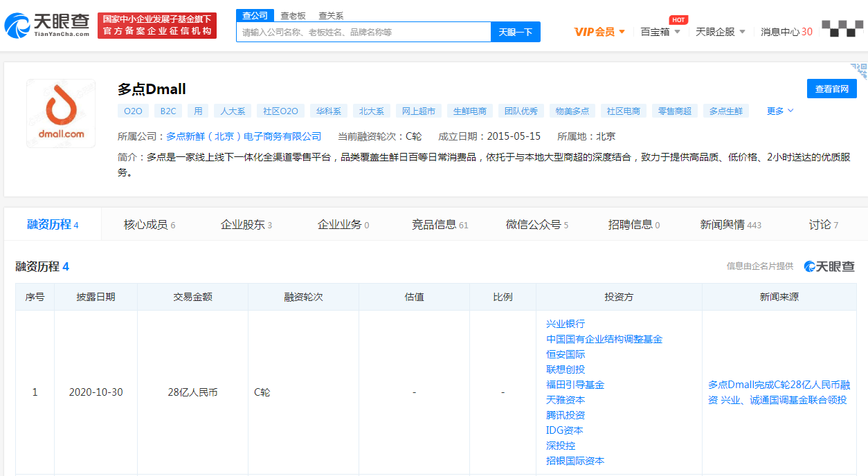Click the user avatar icon
The width and height of the screenshot is (868, 476).
842,28
